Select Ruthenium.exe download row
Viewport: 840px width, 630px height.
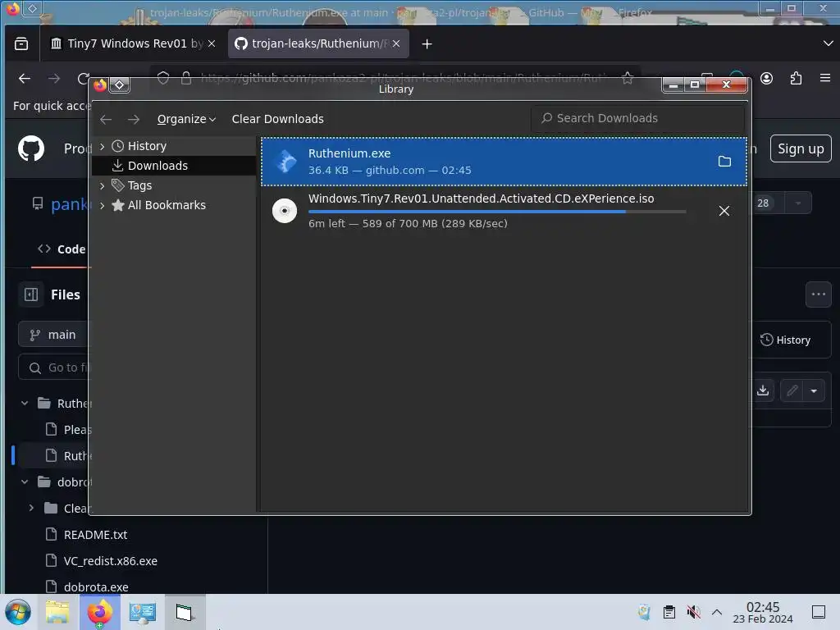(504, 162)
